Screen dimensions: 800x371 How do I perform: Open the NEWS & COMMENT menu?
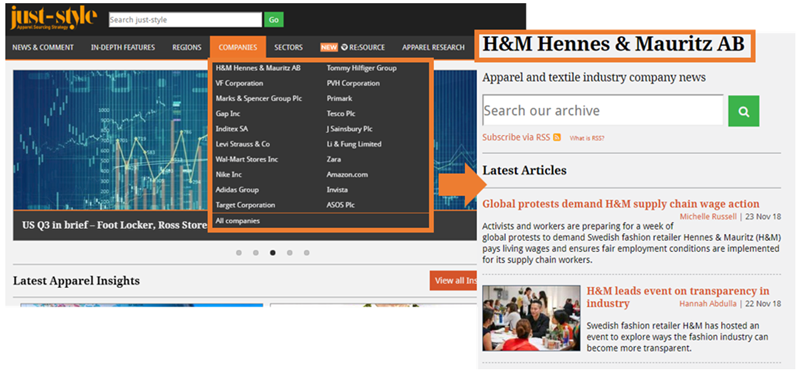pos(43,47)
